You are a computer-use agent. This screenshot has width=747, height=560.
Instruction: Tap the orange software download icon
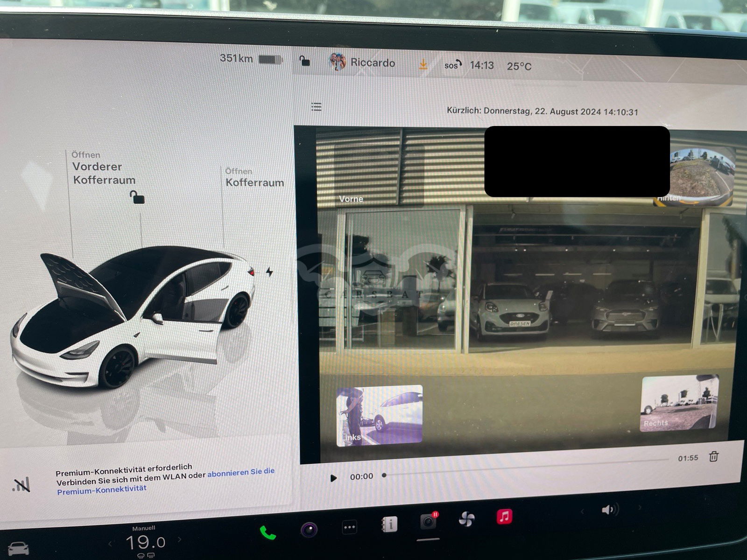[x=423, y=64]
